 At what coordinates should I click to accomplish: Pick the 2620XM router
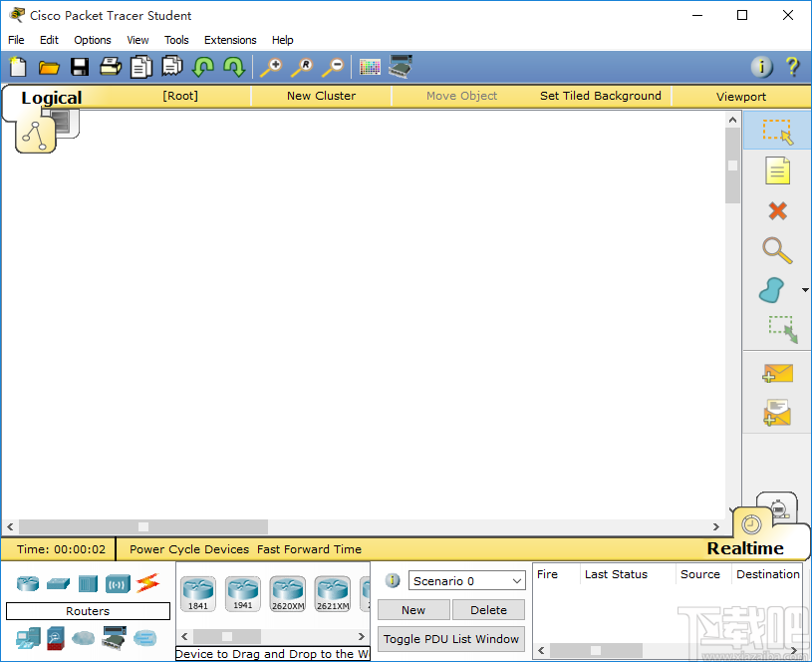pyautogui.click(x=288, y=594)
